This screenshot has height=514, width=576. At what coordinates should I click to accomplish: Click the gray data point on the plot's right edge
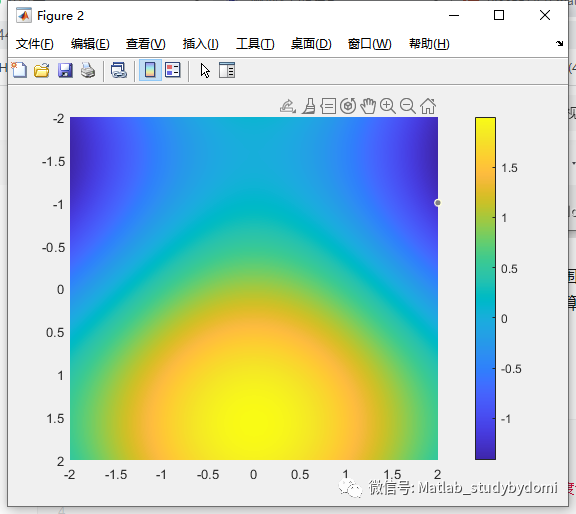click(438, 203)
